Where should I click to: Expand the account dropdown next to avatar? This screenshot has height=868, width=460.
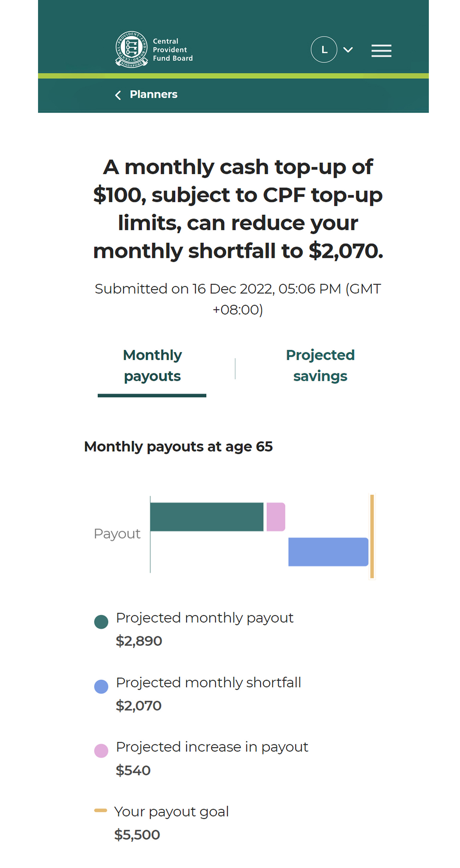347,49
